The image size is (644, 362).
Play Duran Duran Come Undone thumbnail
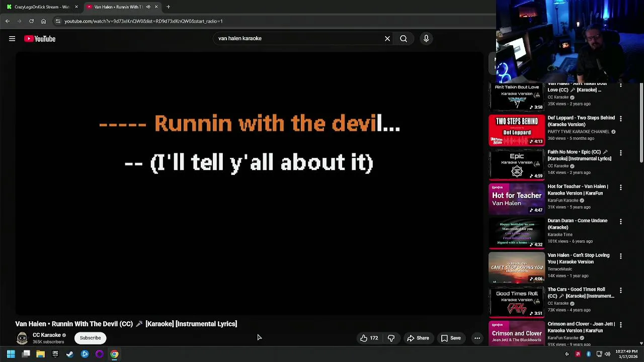click(x=517, y=234)
